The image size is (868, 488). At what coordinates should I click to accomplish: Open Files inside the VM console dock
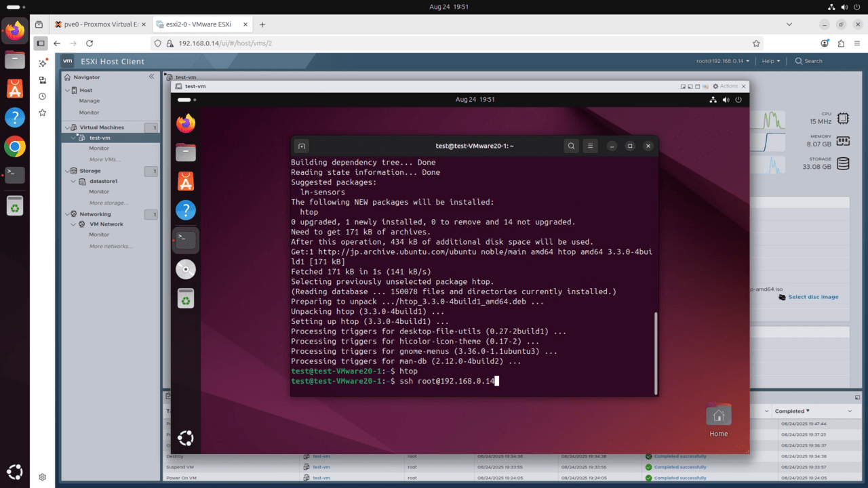pyautogui.click(x=186, y=152)
